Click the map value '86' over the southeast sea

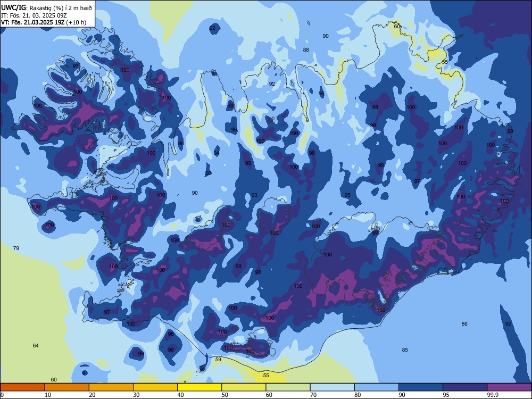click(x=464, y=323)
